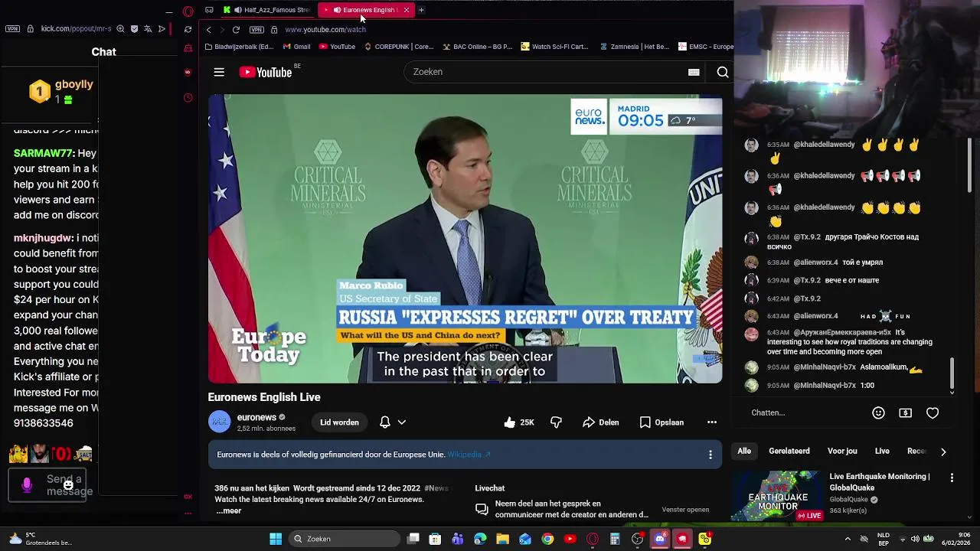Viewport: 980px width, 551px height.
Task: Open Google Chrome from the taskbar
Action: coord(547,539)
